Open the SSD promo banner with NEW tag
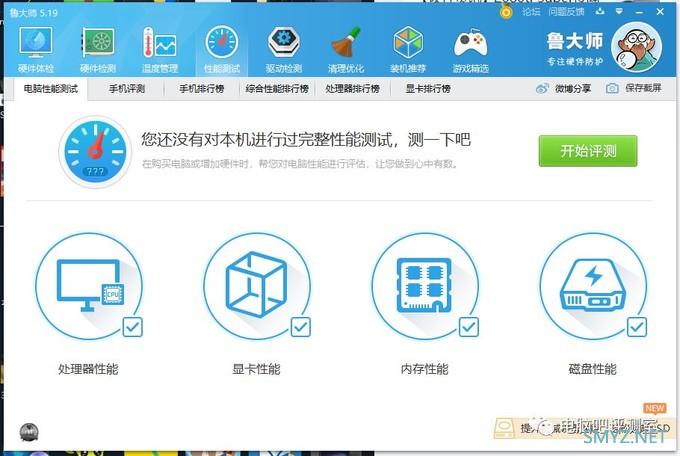 [584, 426]
